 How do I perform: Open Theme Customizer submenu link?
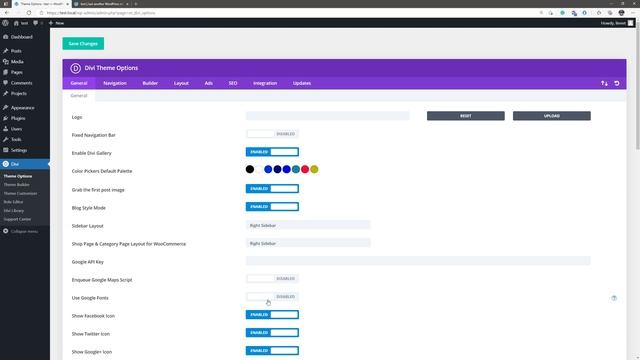pos(20,193)
